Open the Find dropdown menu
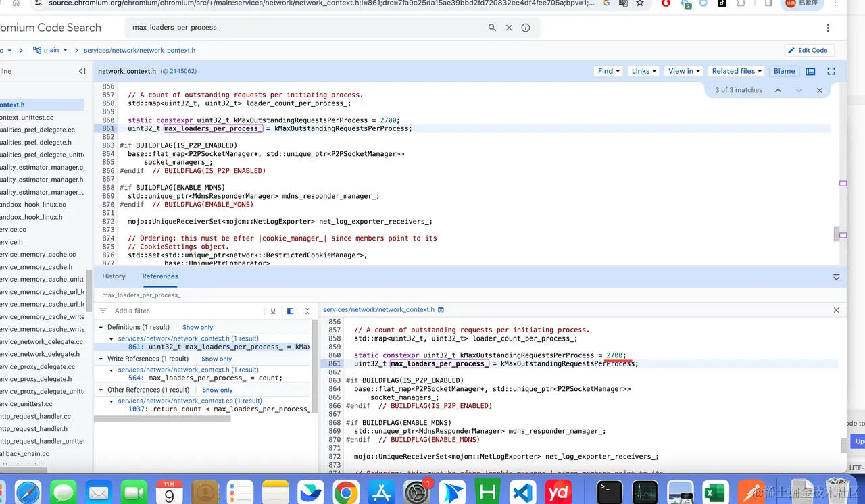This screenshot has height=504, width=865. (x=608, y=71)
